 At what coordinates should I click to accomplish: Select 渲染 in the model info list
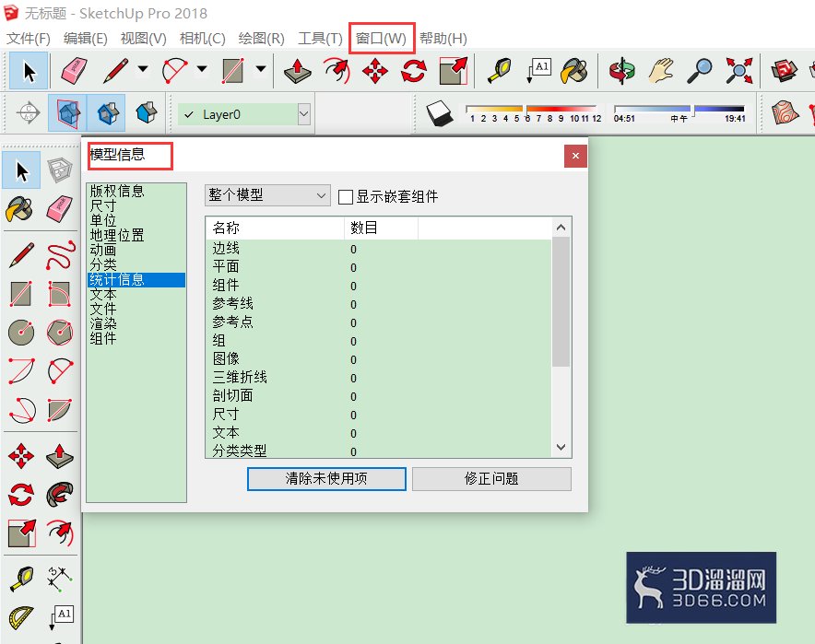click(x=103, y=323)
